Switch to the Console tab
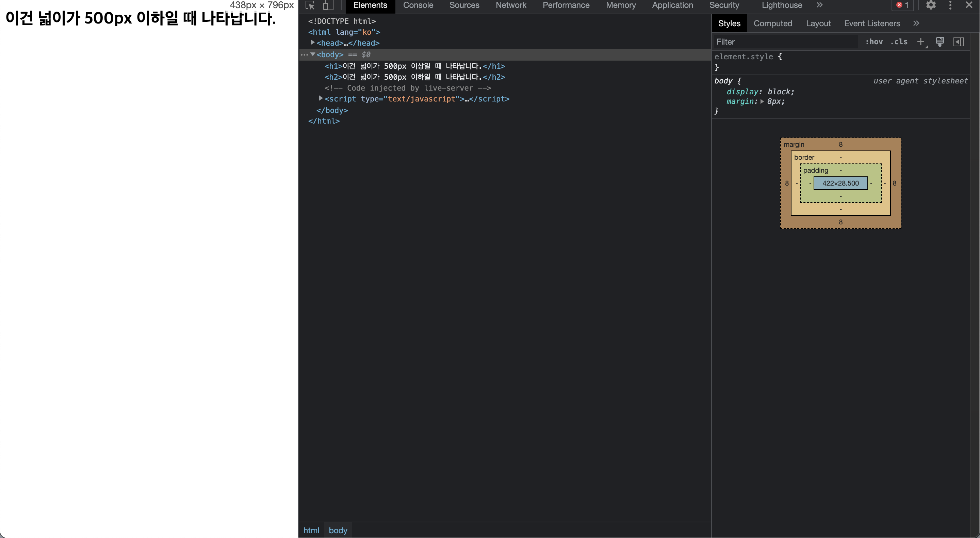 [x=418, y=5]
